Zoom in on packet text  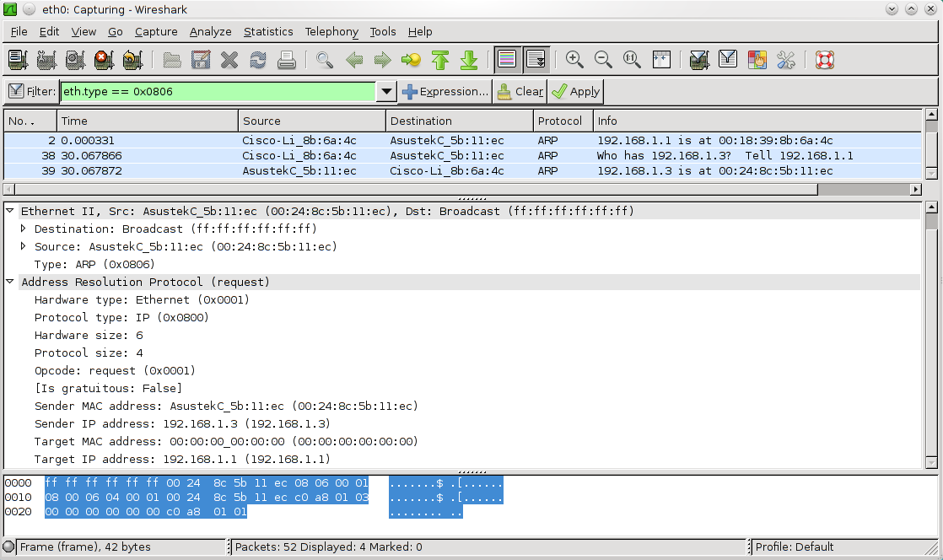pyautogui.click(x=574, y=60)
